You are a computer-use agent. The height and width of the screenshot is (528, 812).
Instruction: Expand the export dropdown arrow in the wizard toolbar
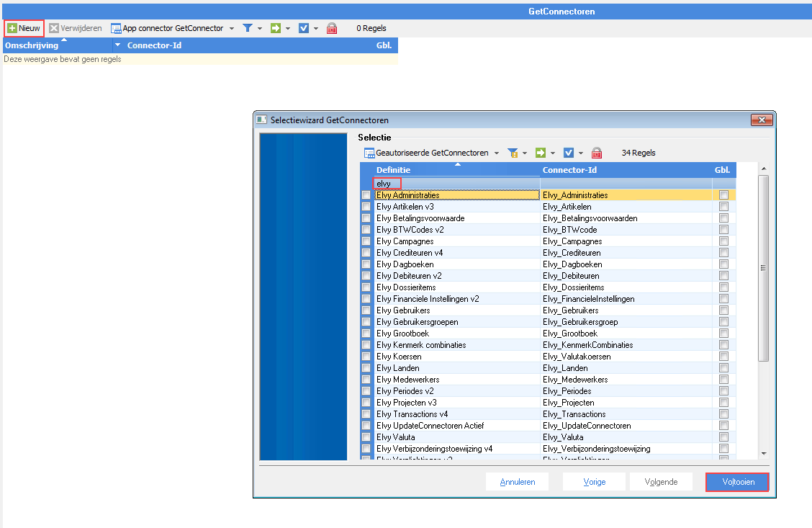pos(553,153)
